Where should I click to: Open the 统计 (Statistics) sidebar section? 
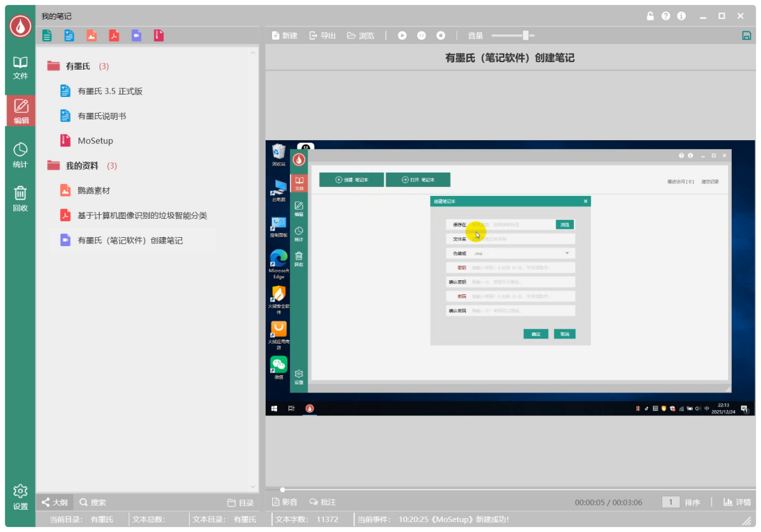tap(20, 155)
